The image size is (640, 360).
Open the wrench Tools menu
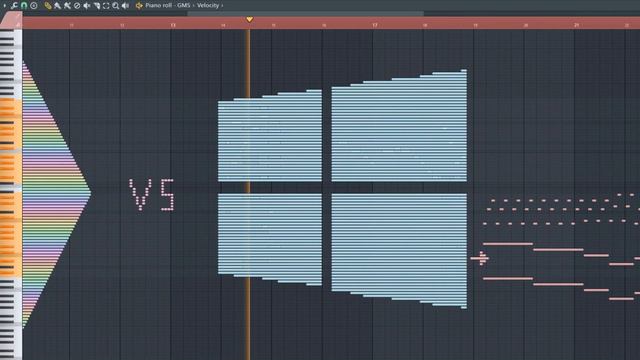point(14,5)
